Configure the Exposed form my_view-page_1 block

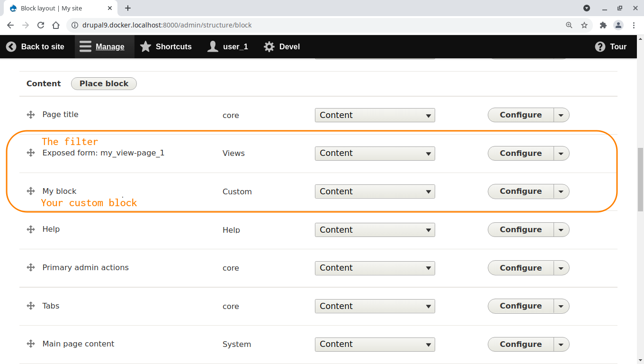[520, 153]
